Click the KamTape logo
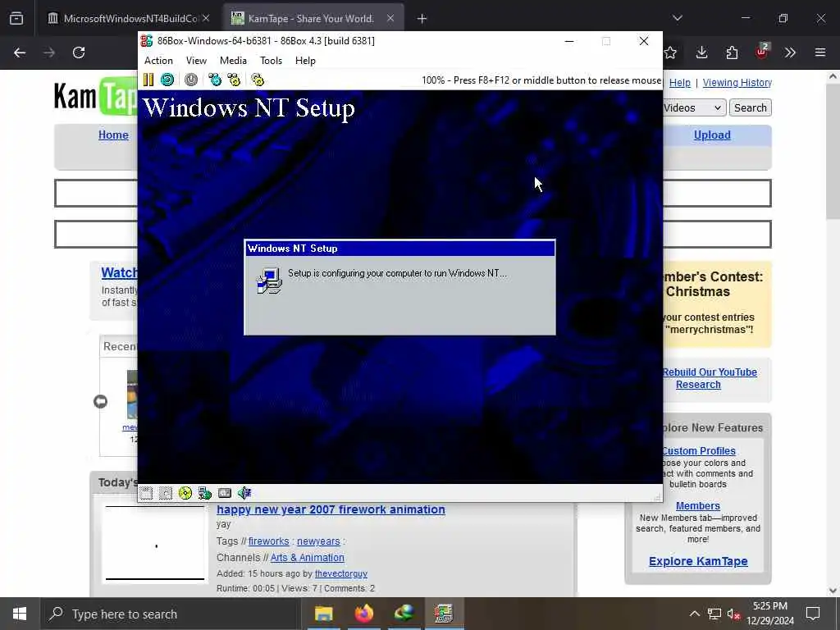The image size is (840, 630). pyautogui.click(x=95, y=97)
